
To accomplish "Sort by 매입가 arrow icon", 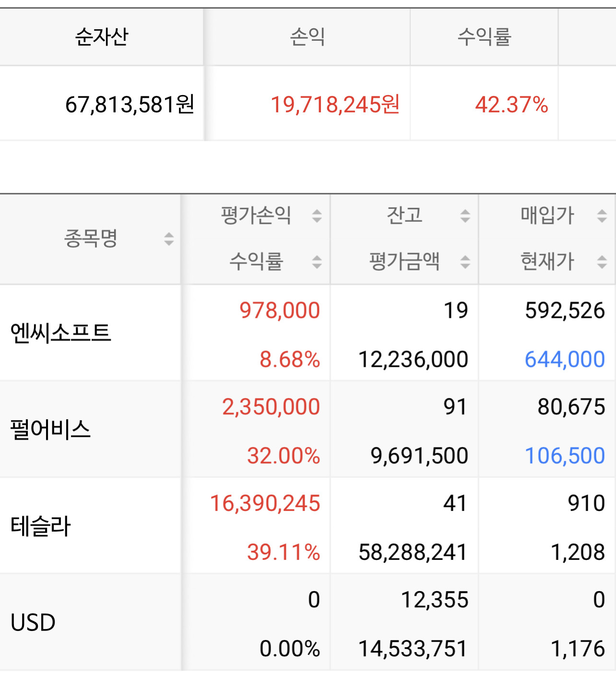I will (602, 216).
